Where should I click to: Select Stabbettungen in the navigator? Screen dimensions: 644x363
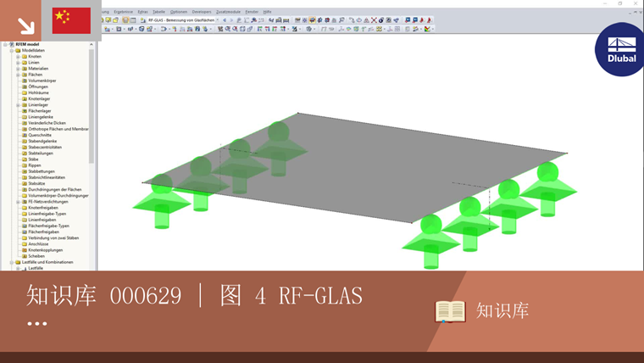point(41,171)
